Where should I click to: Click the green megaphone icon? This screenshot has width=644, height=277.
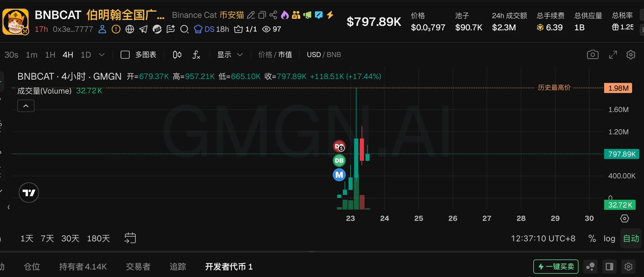click(307, 15)
